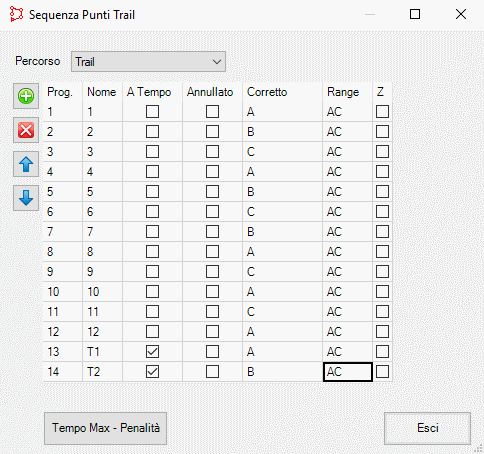Move selected point up with blue arrow
Viewport: 484px width, 454px height.
(x=26, y=164)
